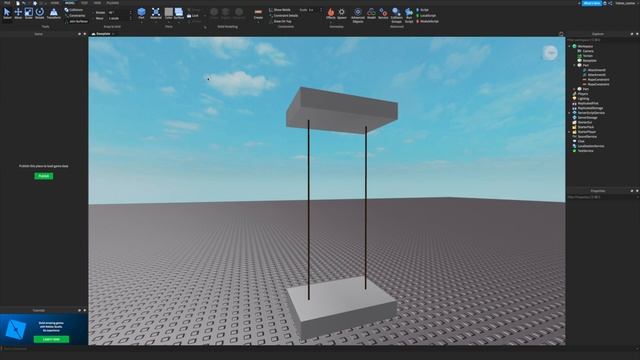Screen dimensions: 640x360
Task: Open Advanced Objects
Action: click(x=358, y=15)
